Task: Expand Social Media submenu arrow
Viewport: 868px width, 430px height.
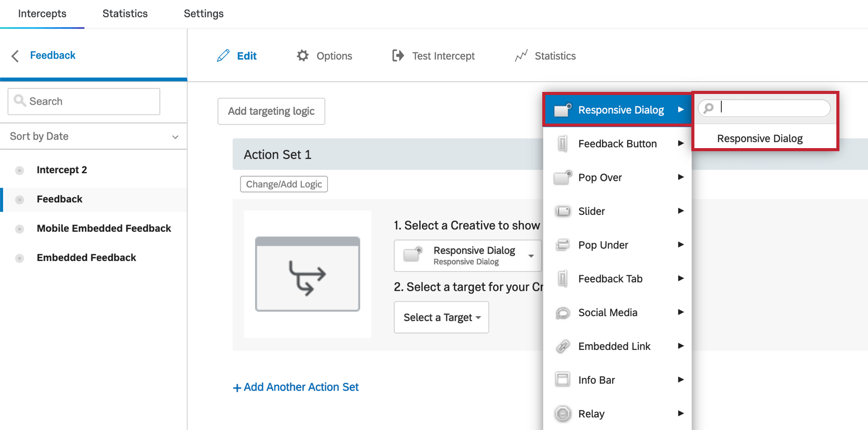Action: coord(681,312)
